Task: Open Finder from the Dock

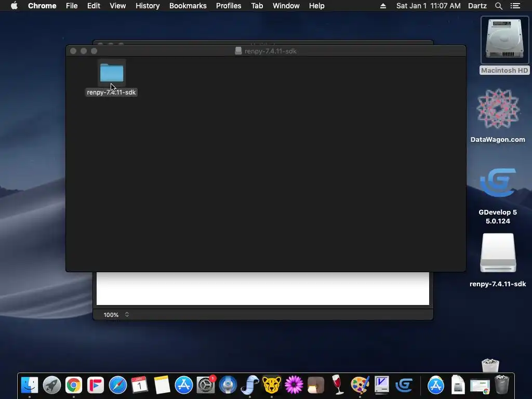Action: (30, 385)
